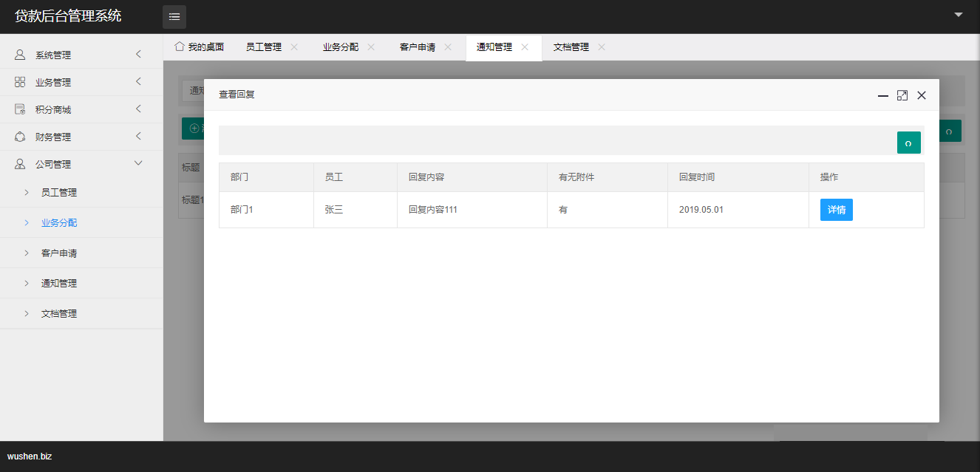980x472 pixels.
Task: Open 员工管理 in the sidebar
Action: [x=59, y=193]
